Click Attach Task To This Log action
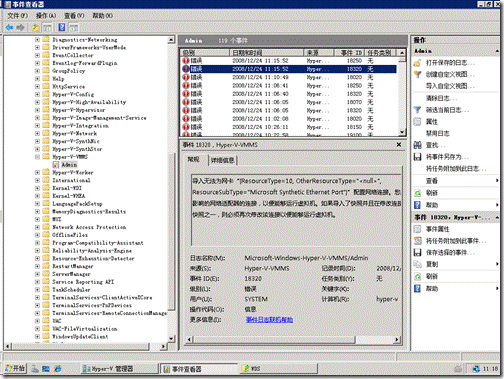 coord(456,169)
